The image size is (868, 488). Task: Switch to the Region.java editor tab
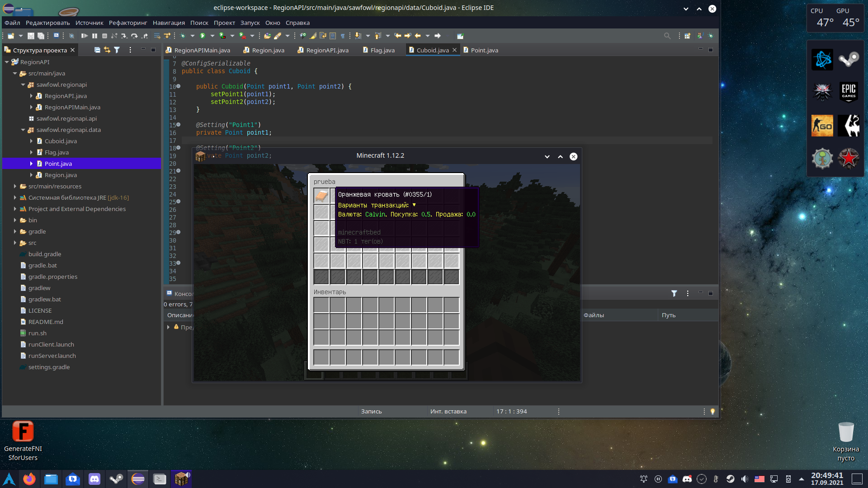(x=268, y=50)
